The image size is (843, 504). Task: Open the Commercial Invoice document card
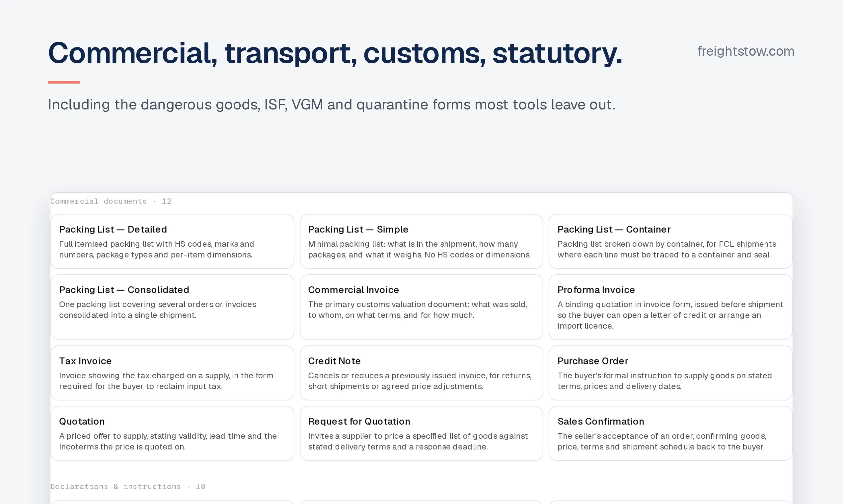pyautogui.click(x=421, y=307)
